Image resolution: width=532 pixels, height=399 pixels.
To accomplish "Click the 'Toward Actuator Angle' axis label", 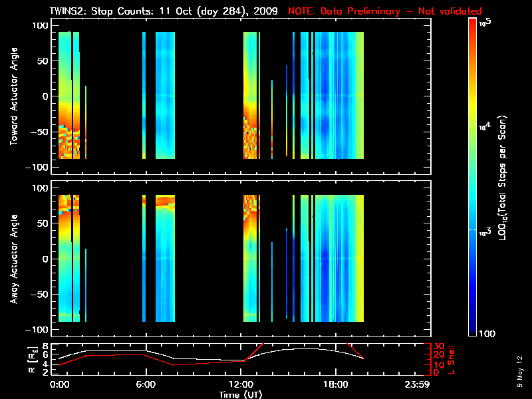I will coord(13,97).
